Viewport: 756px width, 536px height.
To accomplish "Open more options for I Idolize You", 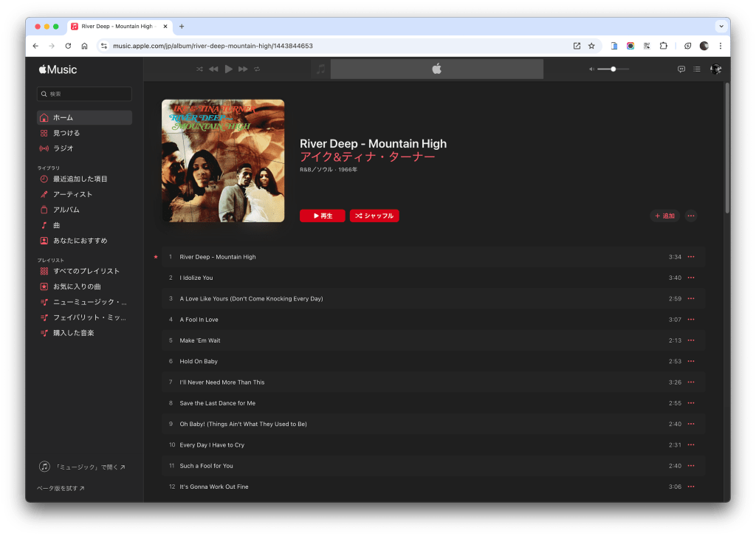I will (x=691, y=278).
